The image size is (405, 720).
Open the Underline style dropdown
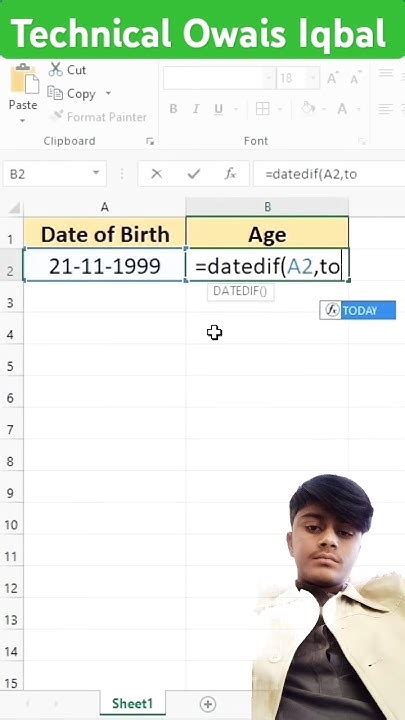236,109
